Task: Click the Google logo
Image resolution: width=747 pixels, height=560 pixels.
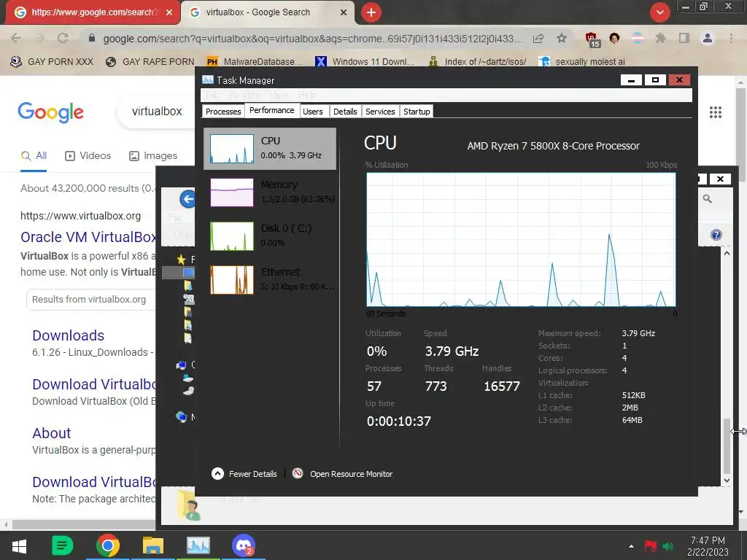Action: tap(50, 112)
